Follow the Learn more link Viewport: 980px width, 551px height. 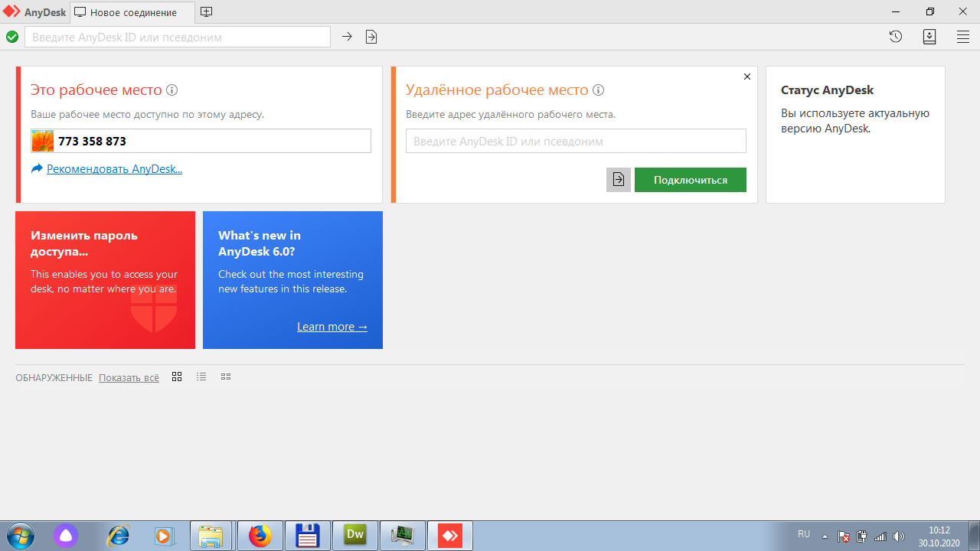tap(332, 327)
